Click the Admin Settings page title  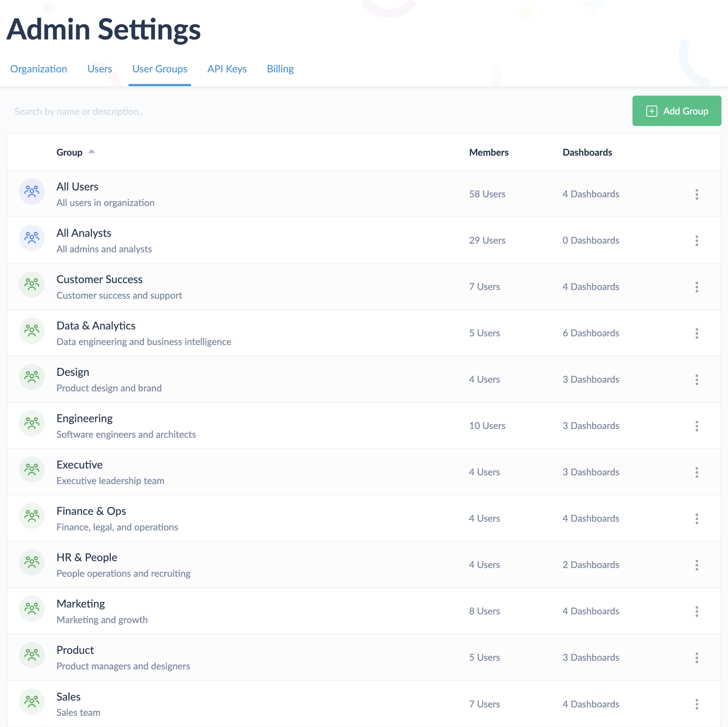(x=103, y=29)
